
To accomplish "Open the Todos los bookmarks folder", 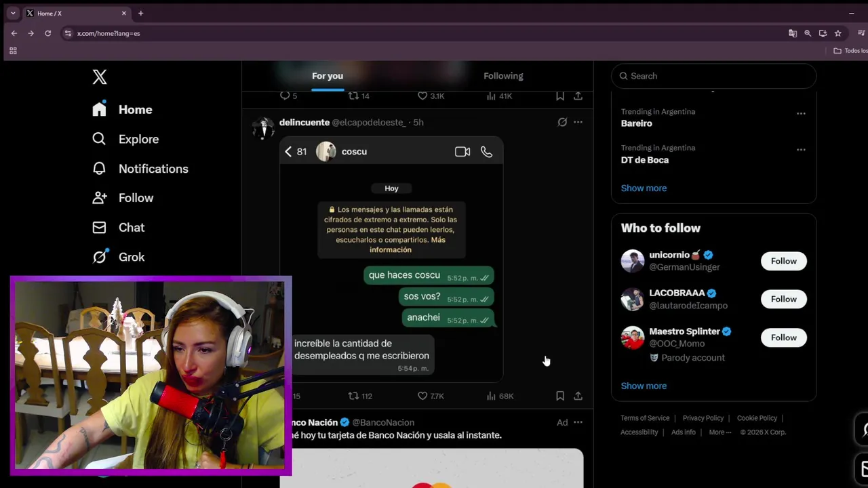I will click(x=851, y=51).
